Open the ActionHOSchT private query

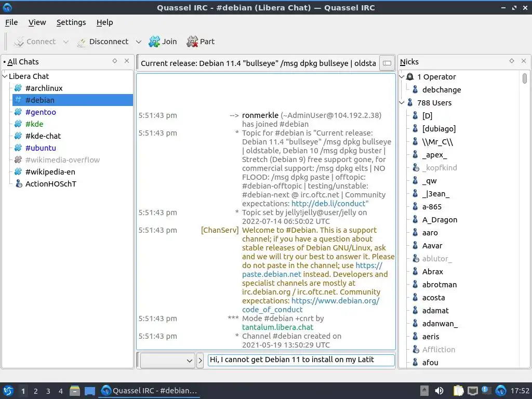point(50,184)
